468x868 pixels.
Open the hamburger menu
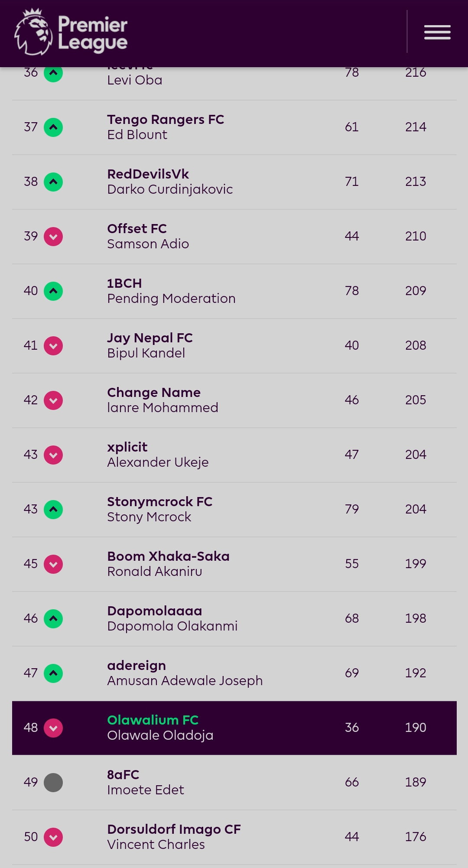click(437, 33)
